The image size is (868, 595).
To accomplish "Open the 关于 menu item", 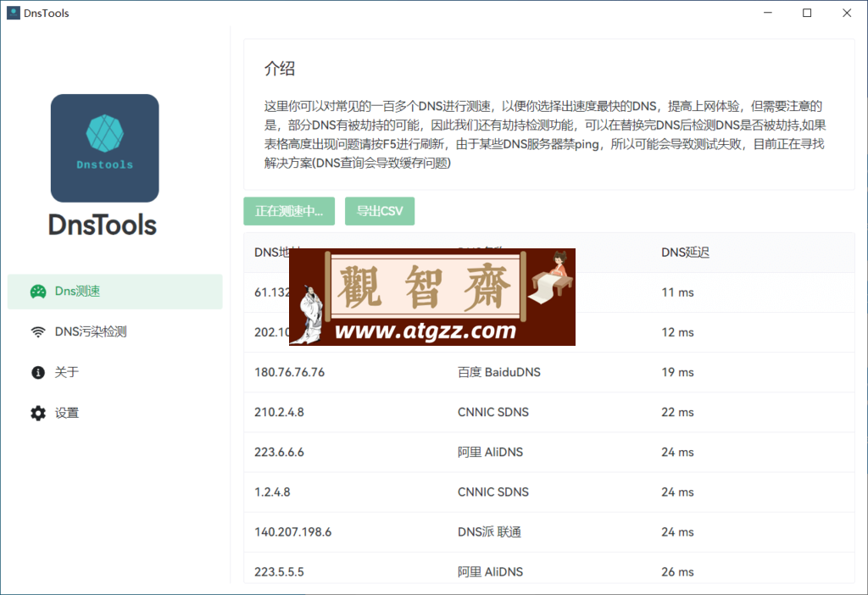I will 115,372.
